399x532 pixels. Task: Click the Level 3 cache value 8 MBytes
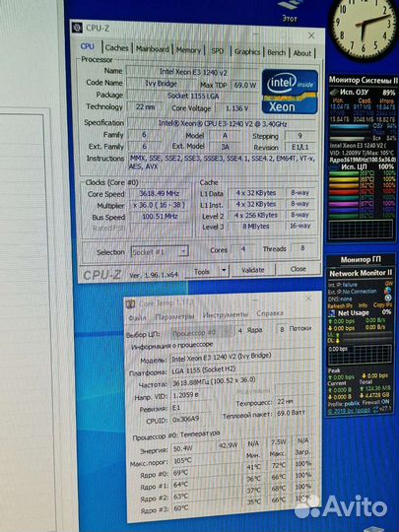click(255, 227)
